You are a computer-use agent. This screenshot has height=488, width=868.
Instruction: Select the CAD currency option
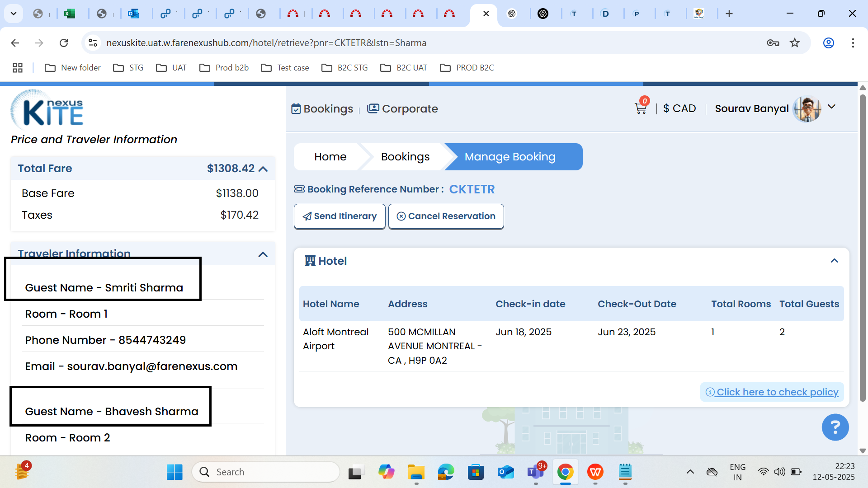pos(679,108)
